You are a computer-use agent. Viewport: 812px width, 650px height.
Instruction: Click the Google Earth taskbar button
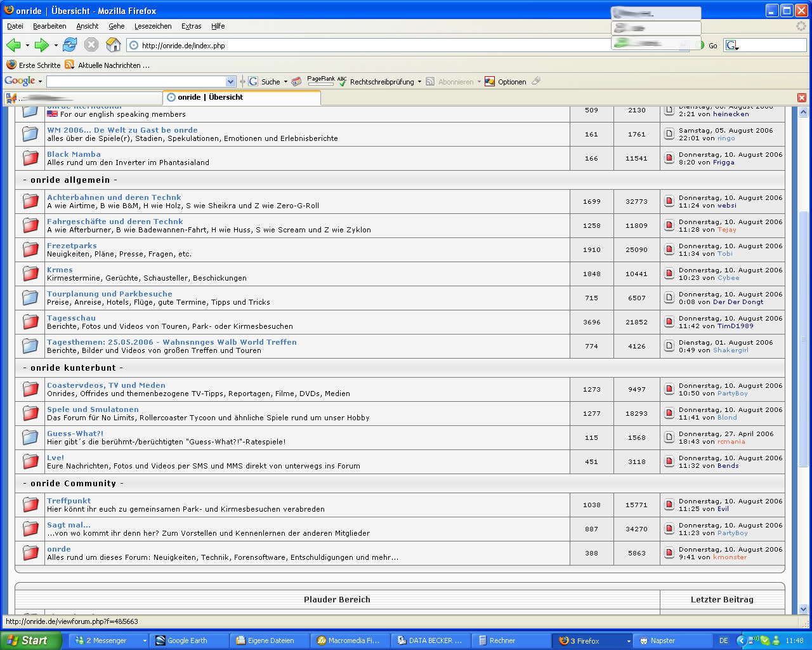(188, 640)
